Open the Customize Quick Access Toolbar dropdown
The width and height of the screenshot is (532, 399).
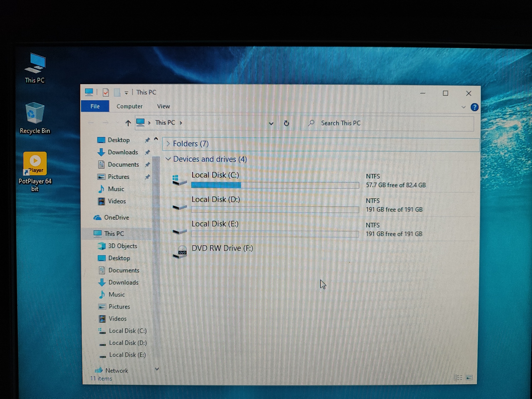click(126, 93)
